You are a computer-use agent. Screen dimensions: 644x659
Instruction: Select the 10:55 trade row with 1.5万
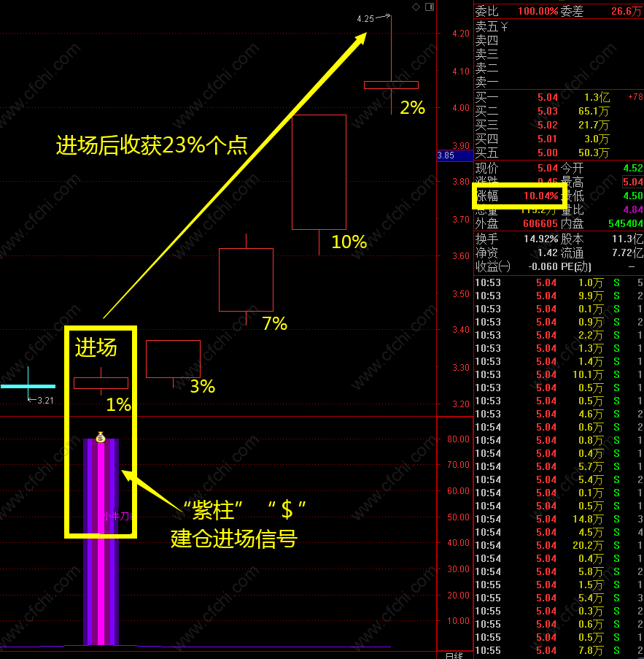click(x=559, y=585)
